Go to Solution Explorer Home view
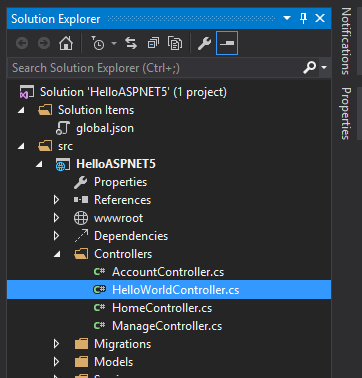 (66, 43)
